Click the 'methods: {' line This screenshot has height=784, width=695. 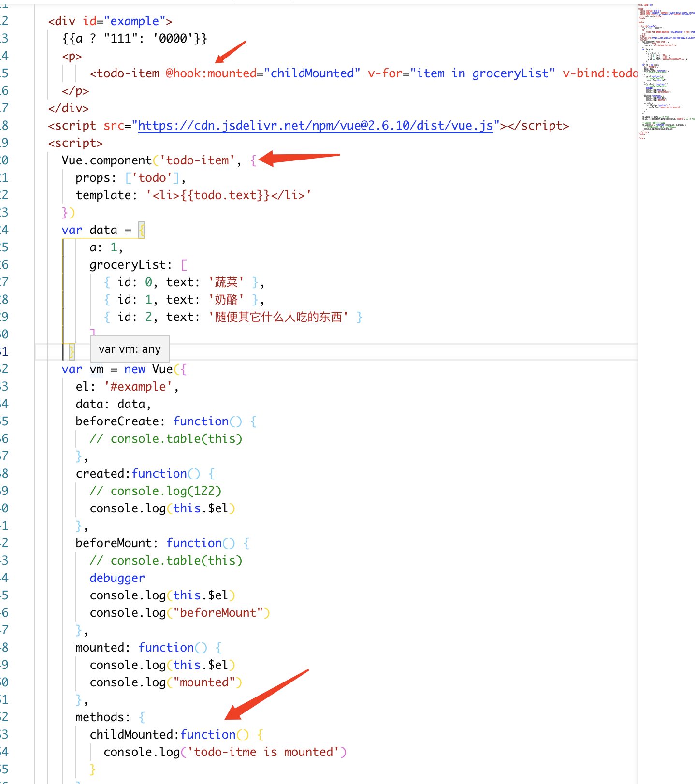click(x=110, y=717)
